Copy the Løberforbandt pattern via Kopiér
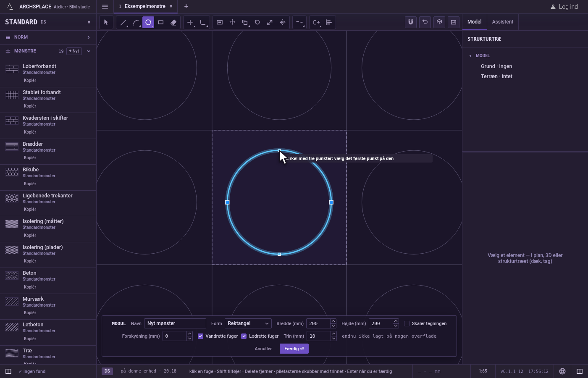 coord(30,80)
